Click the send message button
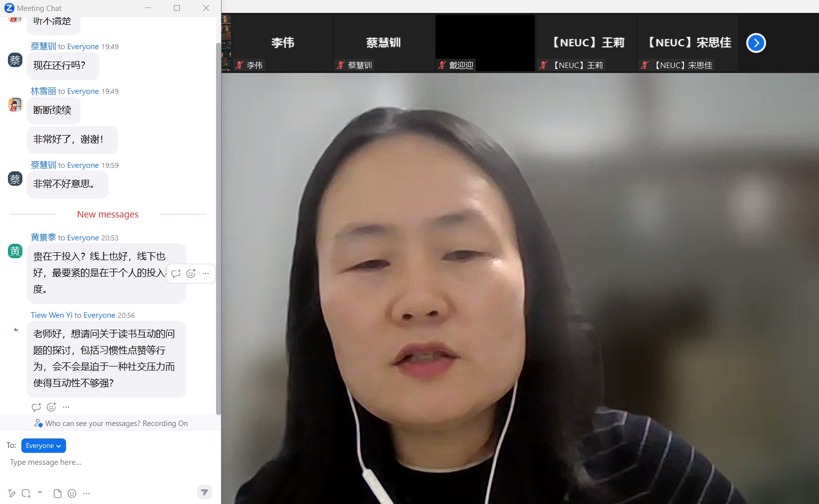This screenshot has height=504, width=819. 204,492
